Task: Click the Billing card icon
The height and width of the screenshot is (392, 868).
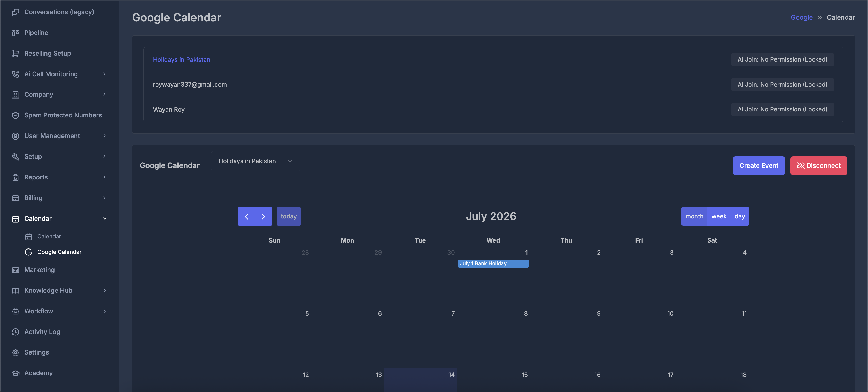Action: point(16,198)
